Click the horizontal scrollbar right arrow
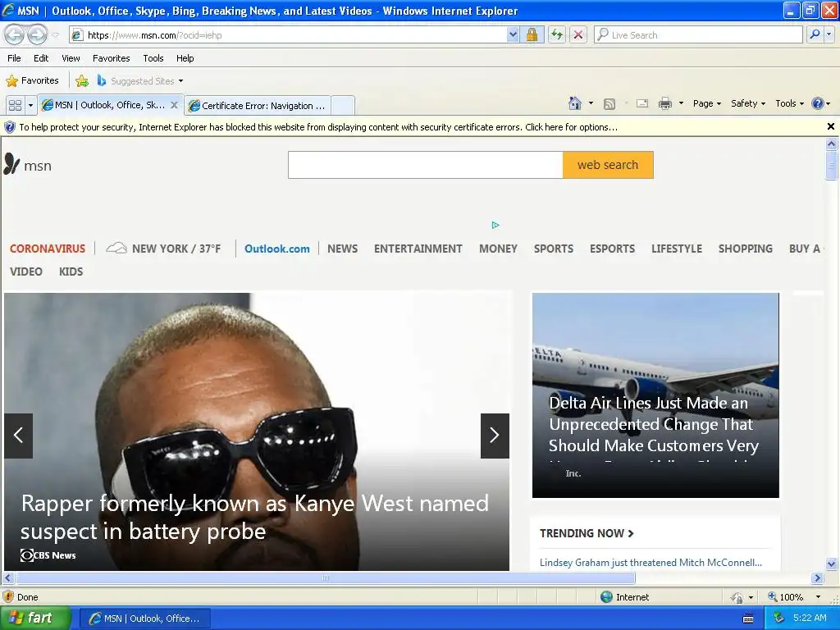This screenshot has width=840, height=630. 818,578
